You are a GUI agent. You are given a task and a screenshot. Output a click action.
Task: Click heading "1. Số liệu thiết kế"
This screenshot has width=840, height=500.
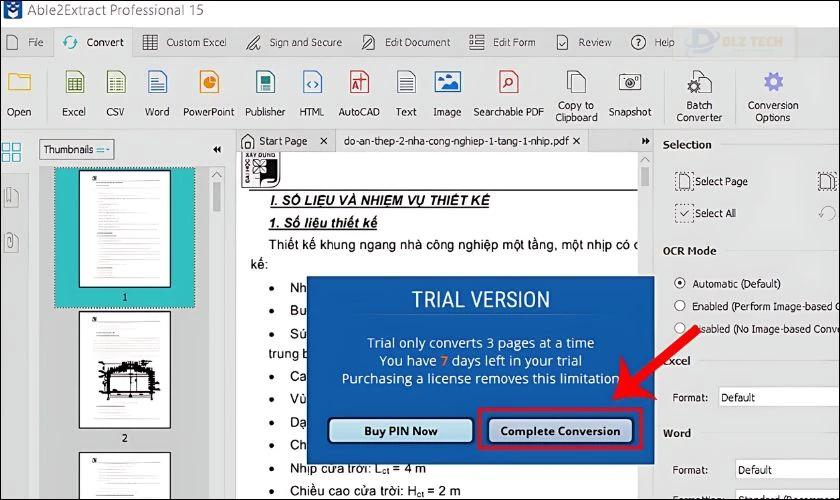(323, 223)
